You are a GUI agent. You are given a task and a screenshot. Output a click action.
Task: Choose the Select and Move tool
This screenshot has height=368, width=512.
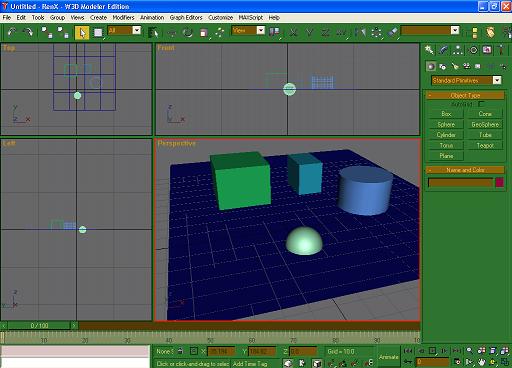click(x=172, y=32)
